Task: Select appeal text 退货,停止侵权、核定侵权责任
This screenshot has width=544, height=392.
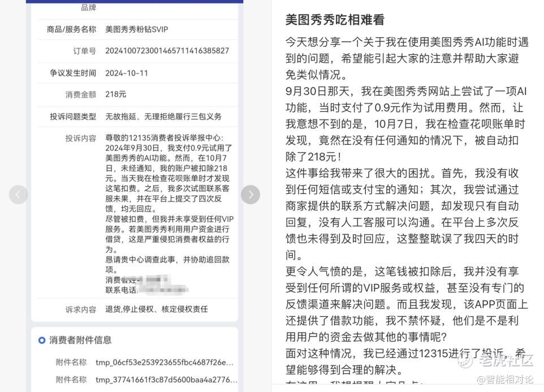Action: tap(157, 309)
